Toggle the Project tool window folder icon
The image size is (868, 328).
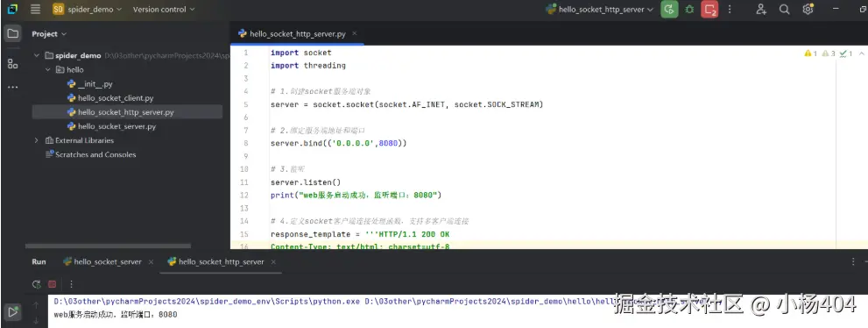(12, 34)
